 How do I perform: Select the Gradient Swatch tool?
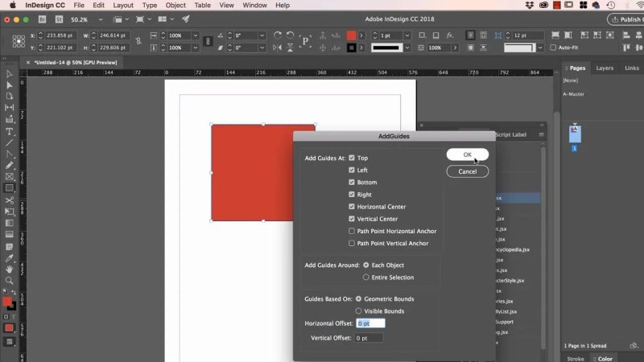click(9, 224)
